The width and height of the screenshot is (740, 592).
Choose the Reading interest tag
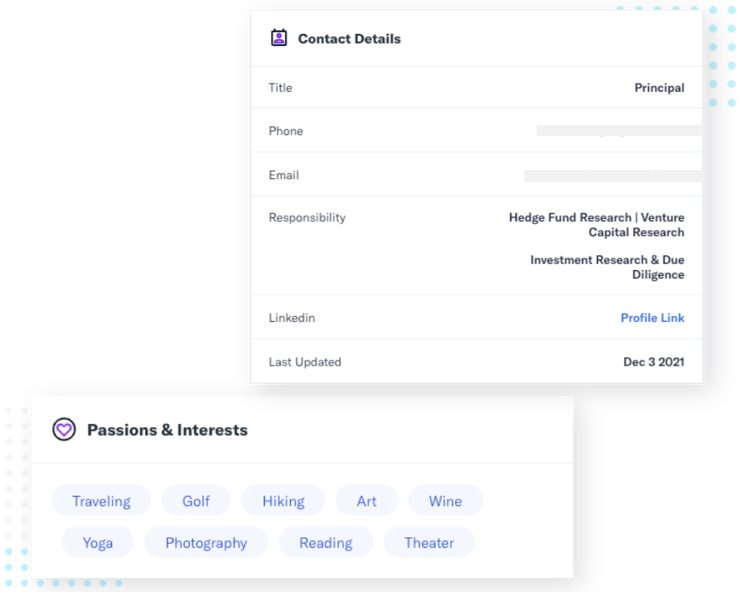tap(326, 542)
